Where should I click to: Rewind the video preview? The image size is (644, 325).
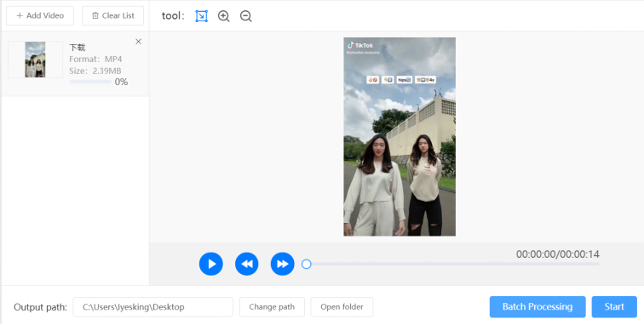[x=247, y=264]
